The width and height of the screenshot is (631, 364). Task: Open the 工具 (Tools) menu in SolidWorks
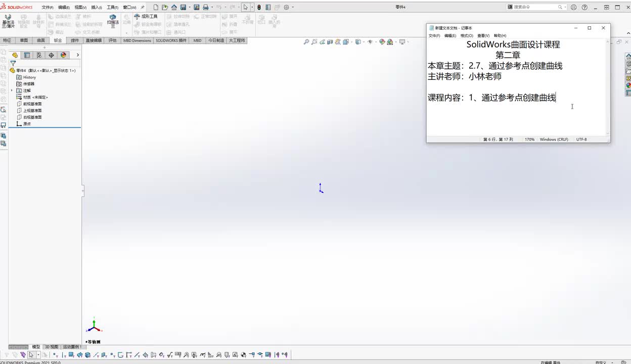click(x=112, y=8)
